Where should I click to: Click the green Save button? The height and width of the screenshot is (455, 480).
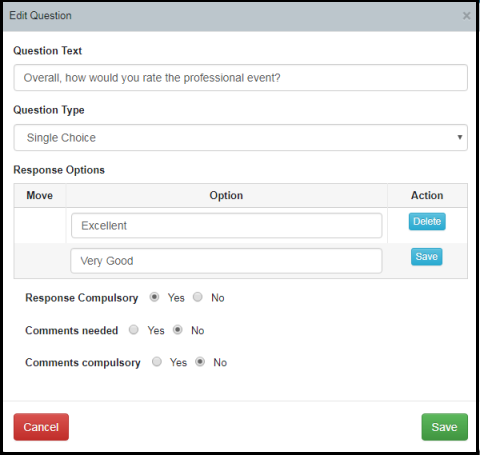445,427
